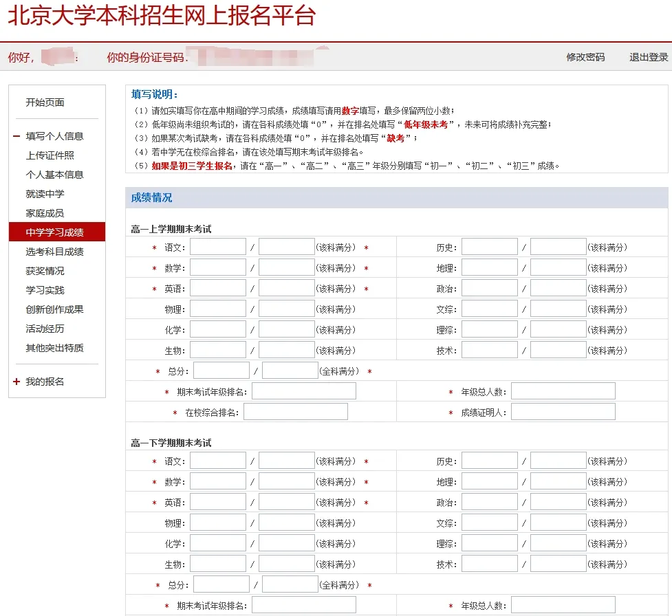This screenshot has width=672, height=616.
Task: Focus 高一下学期 总分 score field
Action: (x=221, y=584)
